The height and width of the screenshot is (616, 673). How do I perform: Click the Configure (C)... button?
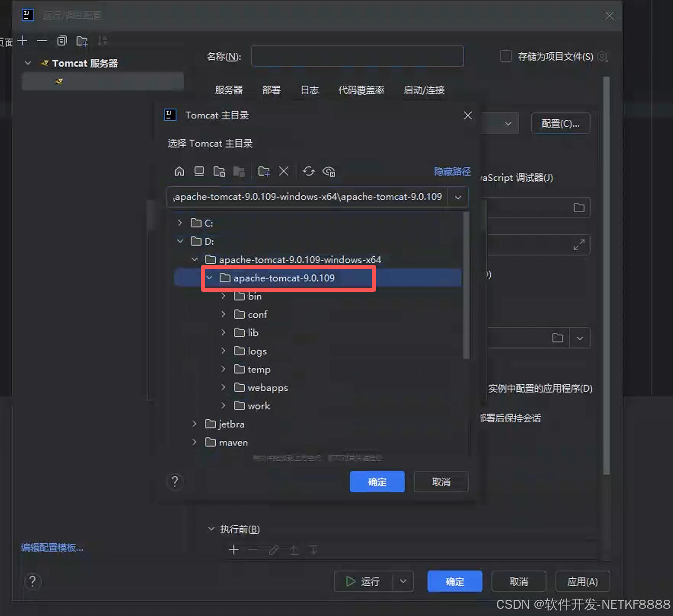pyautogui.click(x=560, y=123)
